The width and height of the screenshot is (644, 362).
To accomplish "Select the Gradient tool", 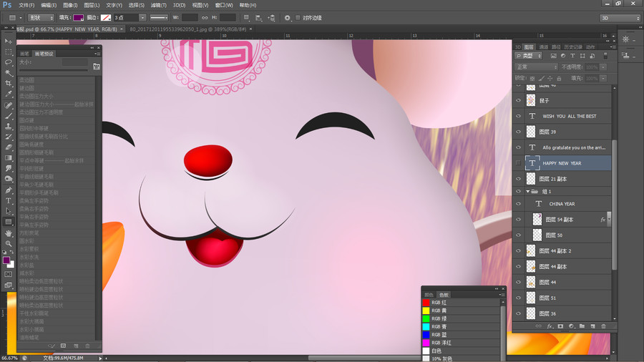I will coord(8,158).
